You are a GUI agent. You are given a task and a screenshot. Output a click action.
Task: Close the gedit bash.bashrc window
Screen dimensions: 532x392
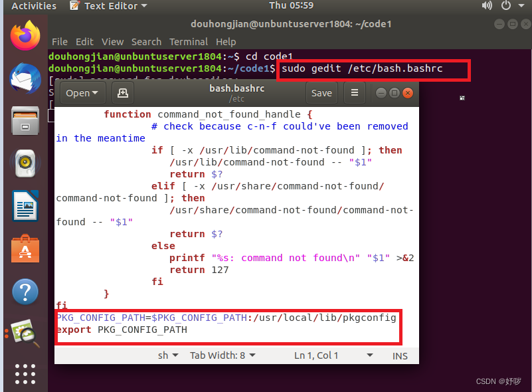[x=408, y=93]
